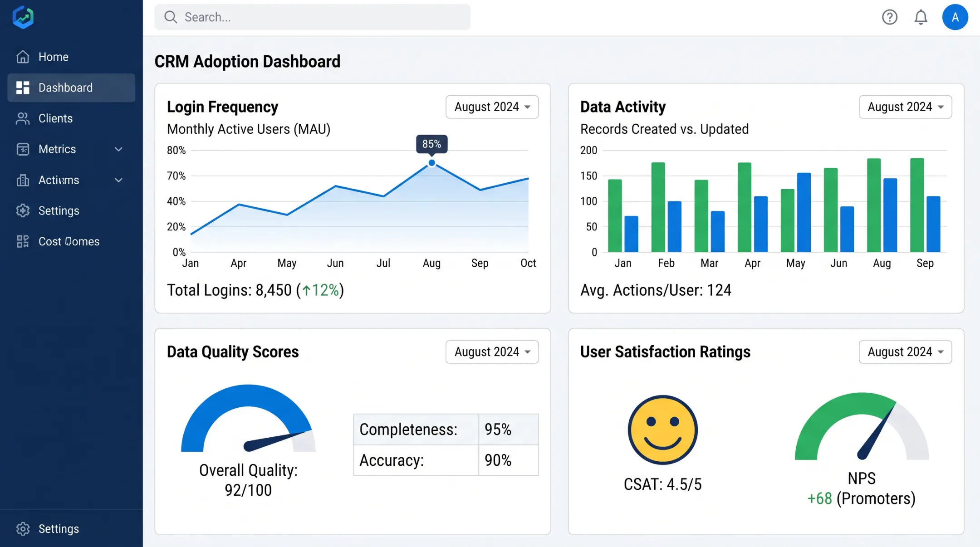Image resolution: width=980 pixels, height=547 pixels.
Task: Open Settings item below Actions
Action: click(71, 210)
